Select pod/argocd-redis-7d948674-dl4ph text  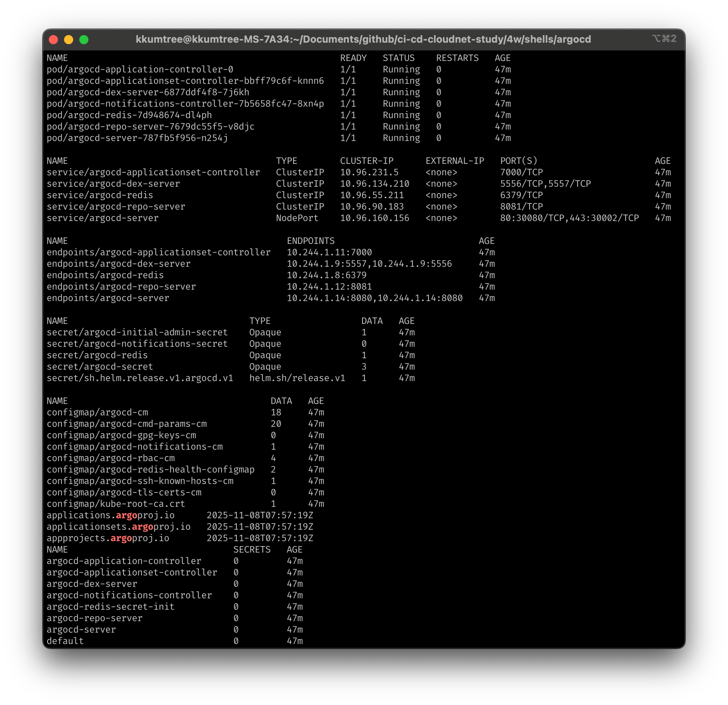pyautogui.click(x=129, y=115)
